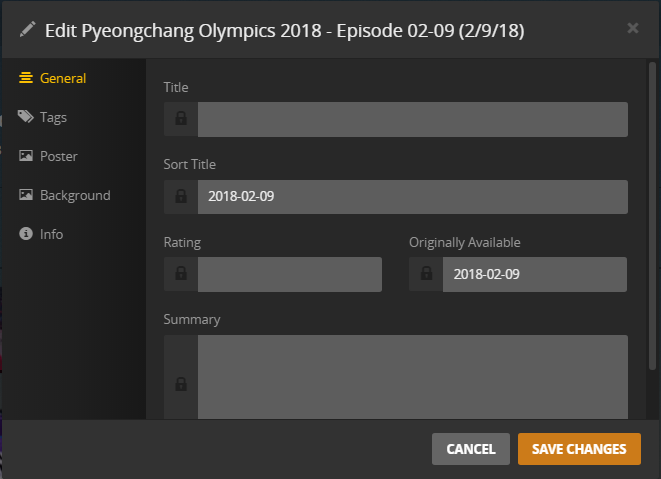Click the Originally Available date field

pos(535,274)
